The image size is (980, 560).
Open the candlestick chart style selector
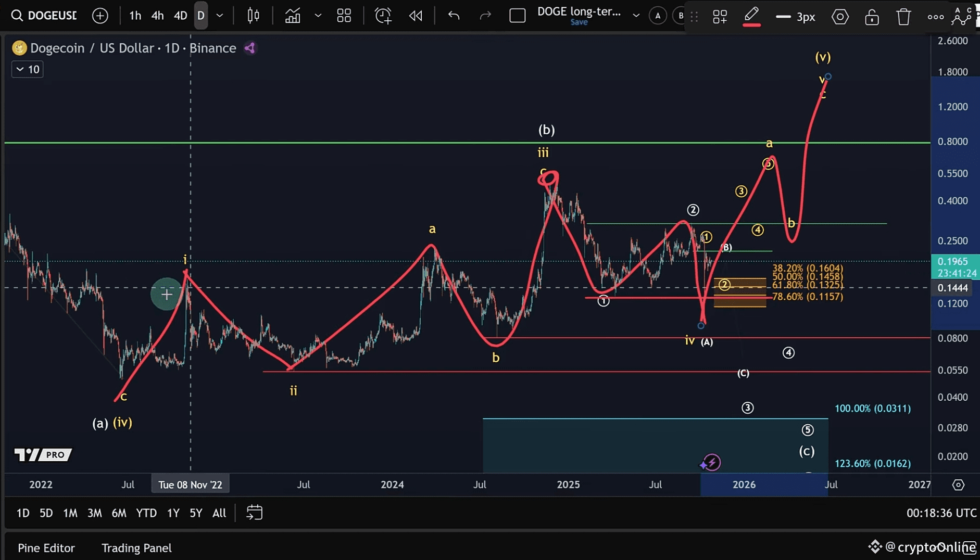[254, 16]
